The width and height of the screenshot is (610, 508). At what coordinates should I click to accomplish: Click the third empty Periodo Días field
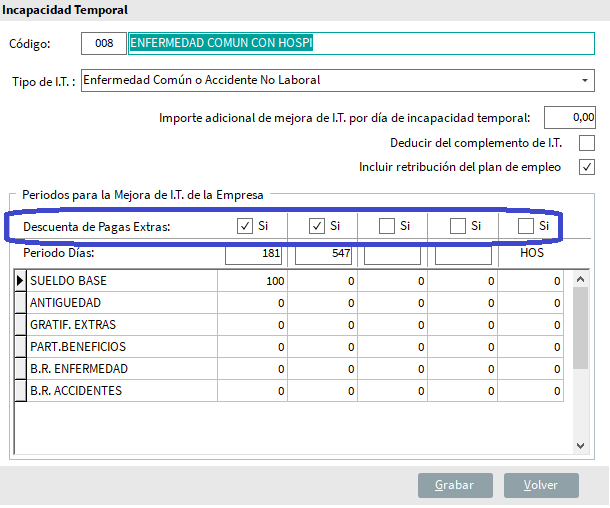tap(393, 255)
